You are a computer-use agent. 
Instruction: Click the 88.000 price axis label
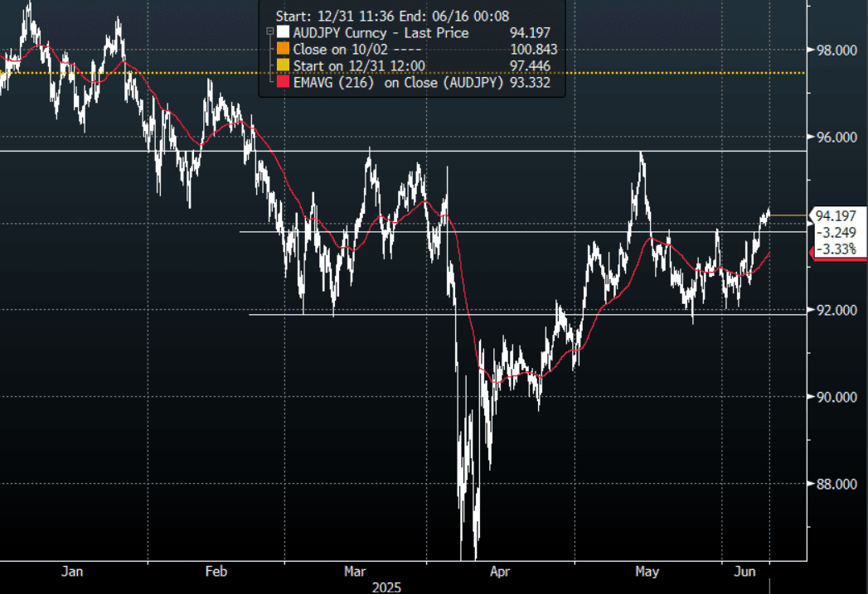[836, 484]
